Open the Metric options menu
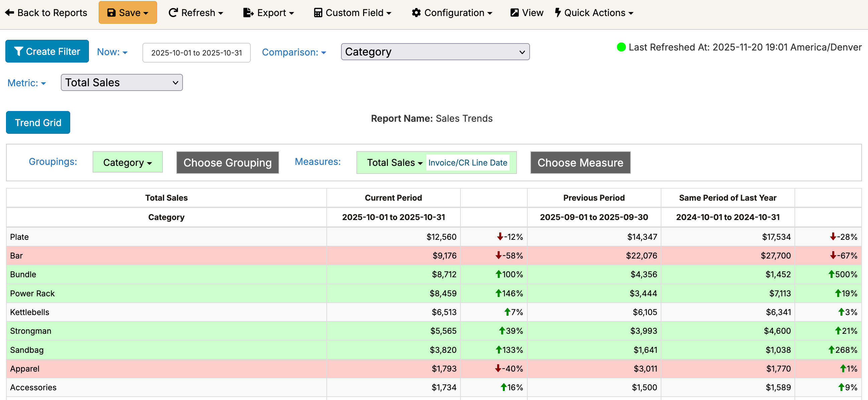The image size is (868, 400). tap(27, 83)
